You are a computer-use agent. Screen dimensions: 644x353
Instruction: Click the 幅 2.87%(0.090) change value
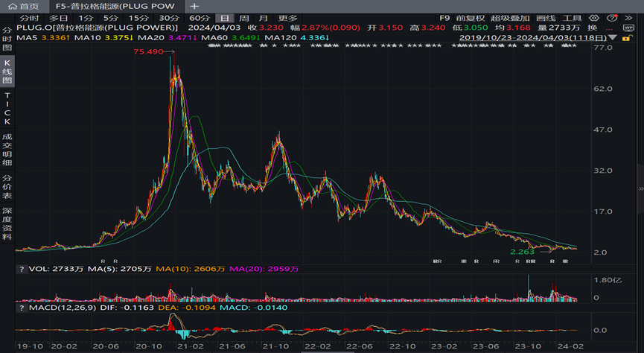(x=325, y=28)
